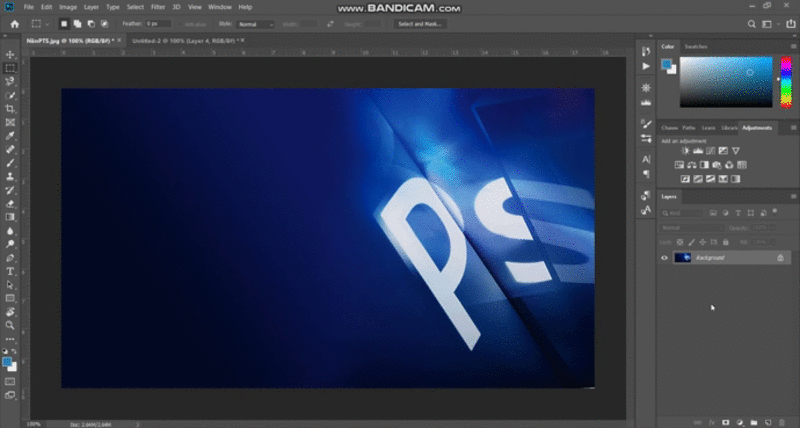Select the Rectangular Marquee tool
Viewport: 800px width, 428px height.
tap(10, 68)
